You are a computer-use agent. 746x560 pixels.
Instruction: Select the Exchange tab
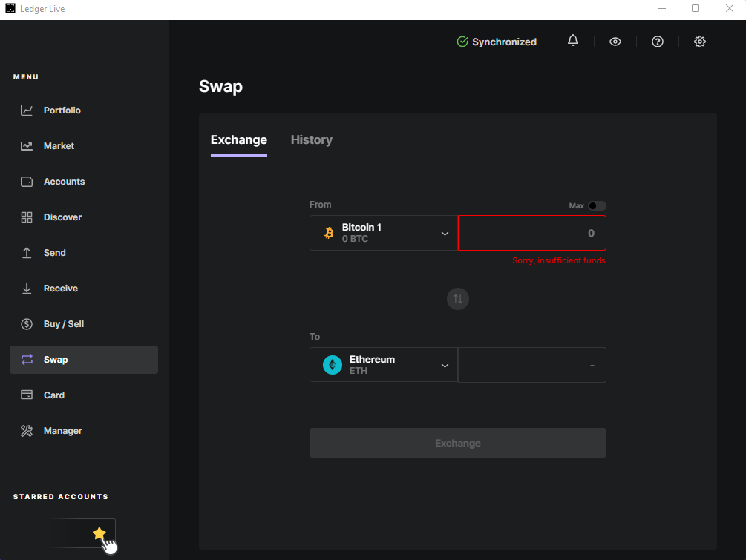(238, 140)
